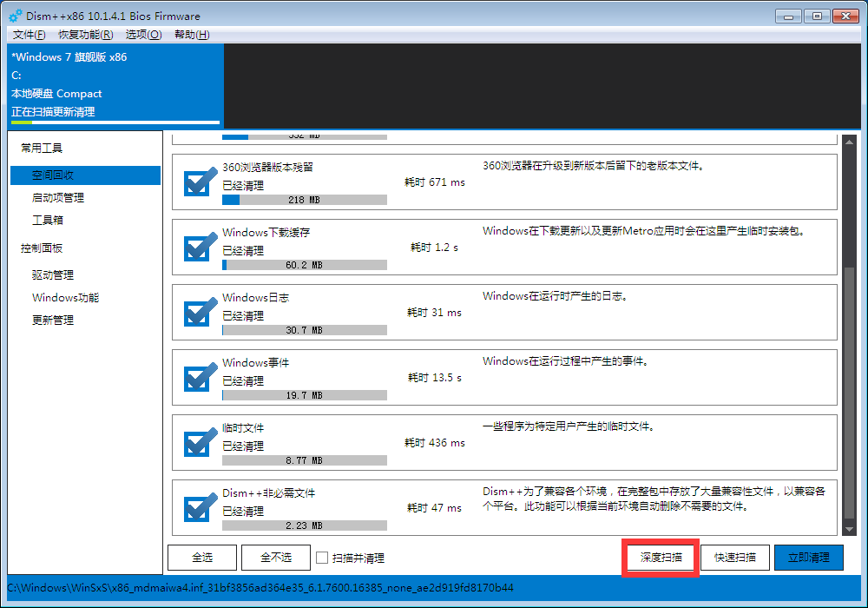Start a 深度扫描 deep scan
The height and width of the screenshot is (608, 868).
point(661,558)
